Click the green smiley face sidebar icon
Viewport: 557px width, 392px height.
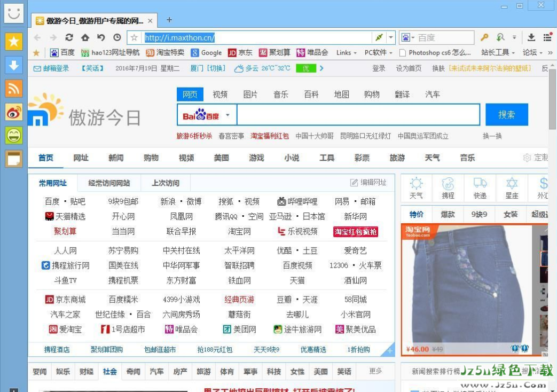(14, 136)
